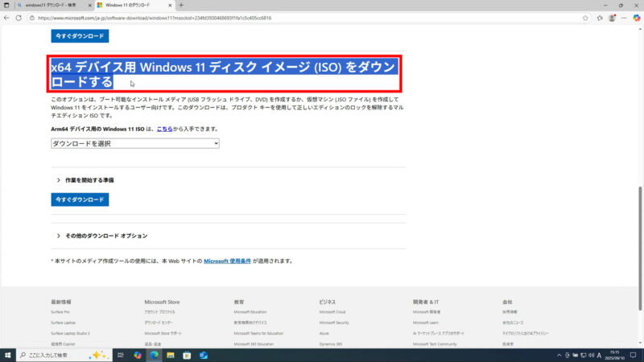The image size is (644, 362).
Task: Open the notification center in system tray
Action: (x=634, y=355)
